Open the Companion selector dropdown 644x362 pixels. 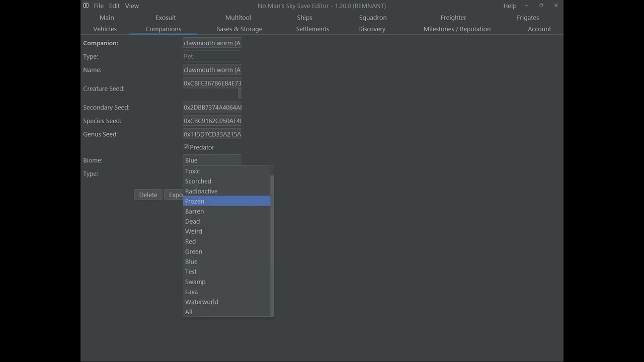tap(212, 43)
